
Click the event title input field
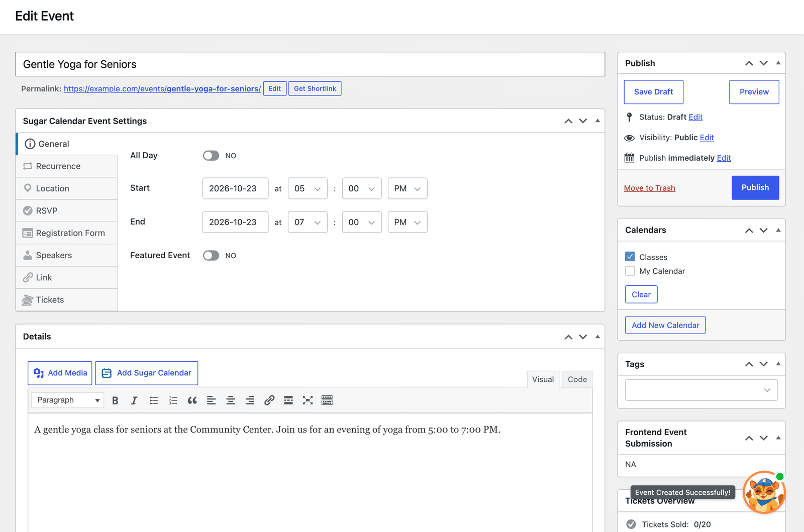(310, 64)
